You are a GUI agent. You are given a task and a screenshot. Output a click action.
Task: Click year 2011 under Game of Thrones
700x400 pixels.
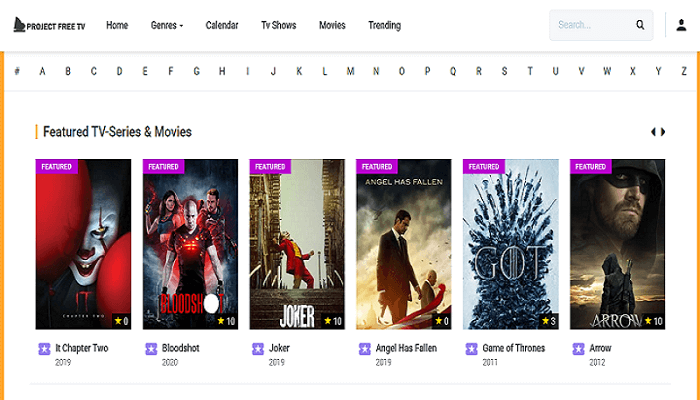pyautogui.click(x=490, y=362)
